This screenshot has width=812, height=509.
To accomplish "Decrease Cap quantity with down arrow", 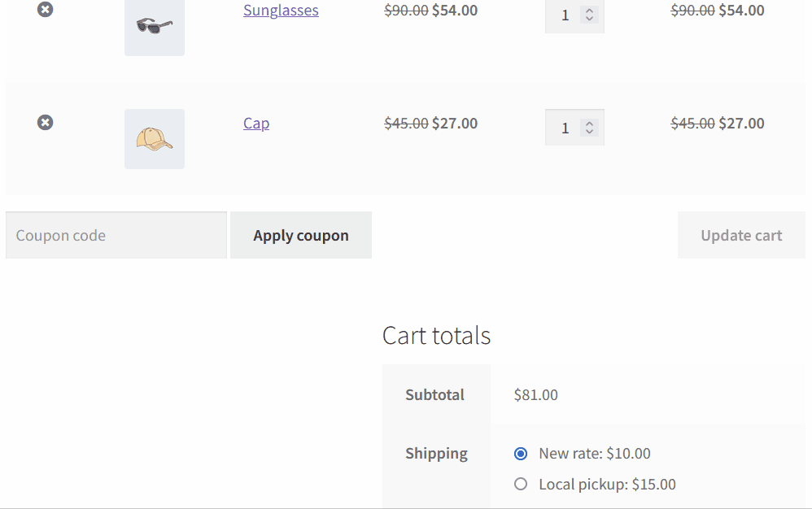I will click(589, 132).
